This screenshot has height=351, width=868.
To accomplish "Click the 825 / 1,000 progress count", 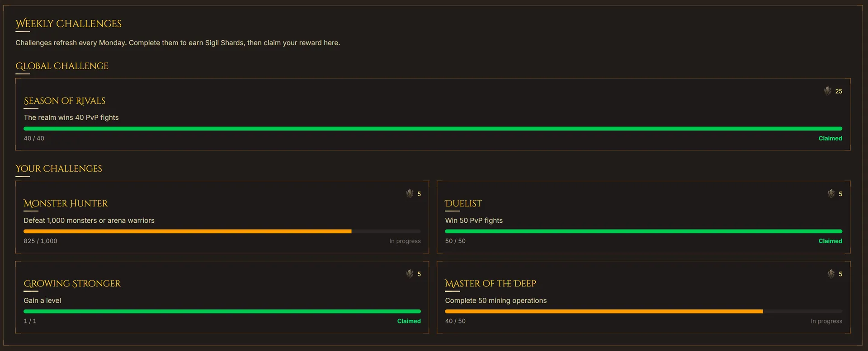I will (40, 241).
